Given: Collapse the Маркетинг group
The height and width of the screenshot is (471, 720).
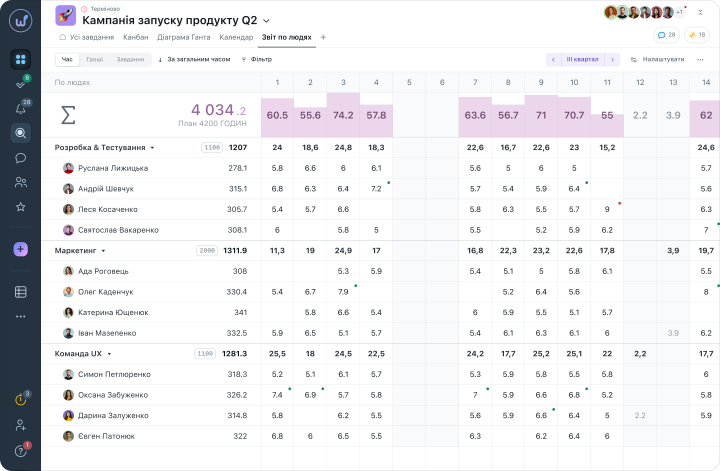Looking at the screenshot, I should tap(103, 251).
